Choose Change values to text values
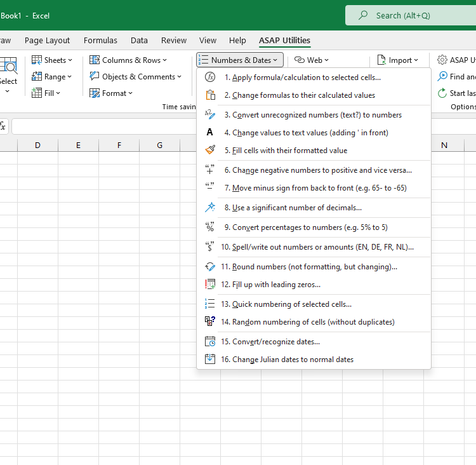Viewport: 476px width, 465px height. [x=314, y=133]
